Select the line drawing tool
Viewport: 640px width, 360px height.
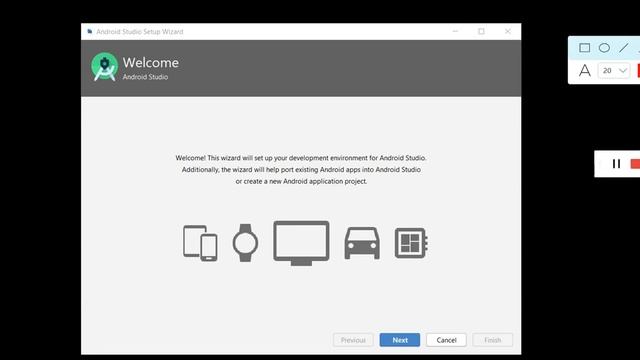coord(624,48)
